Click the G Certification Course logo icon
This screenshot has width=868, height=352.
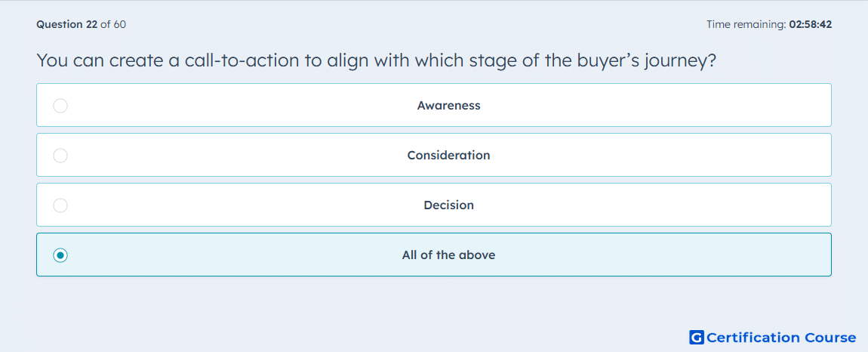tap(697, 337)
